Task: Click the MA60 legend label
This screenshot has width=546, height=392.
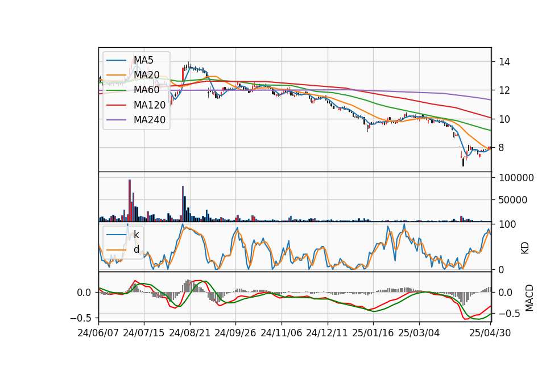Action: pyautogui.click(x=147, y=90)
